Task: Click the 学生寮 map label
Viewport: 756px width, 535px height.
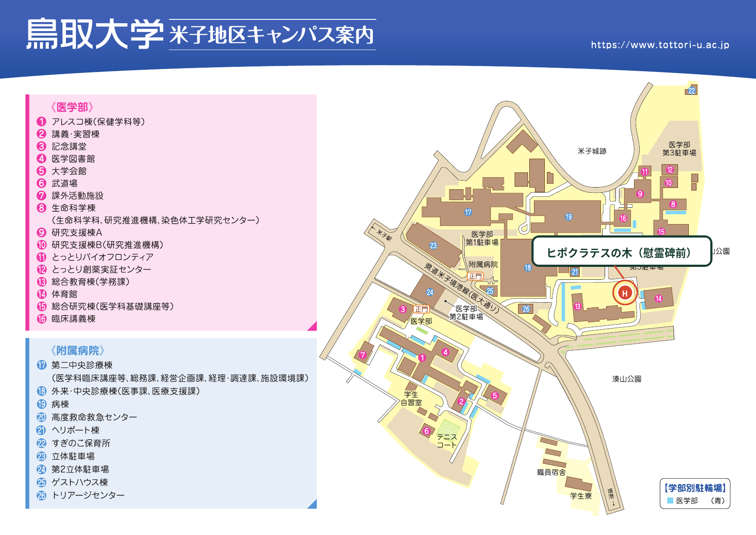Action: tap(581, 496)
